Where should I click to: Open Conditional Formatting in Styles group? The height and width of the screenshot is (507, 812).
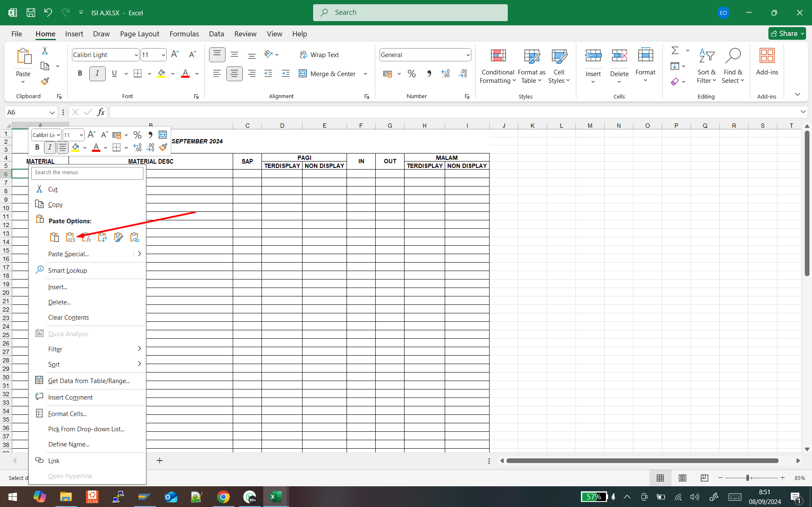[498, 65]
